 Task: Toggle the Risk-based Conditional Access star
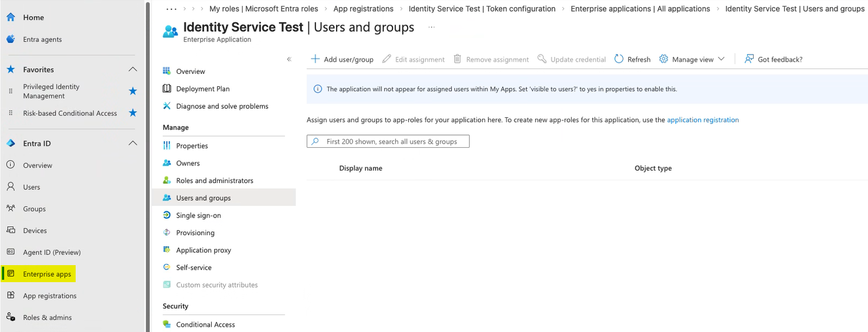click(x=133, y=113)
